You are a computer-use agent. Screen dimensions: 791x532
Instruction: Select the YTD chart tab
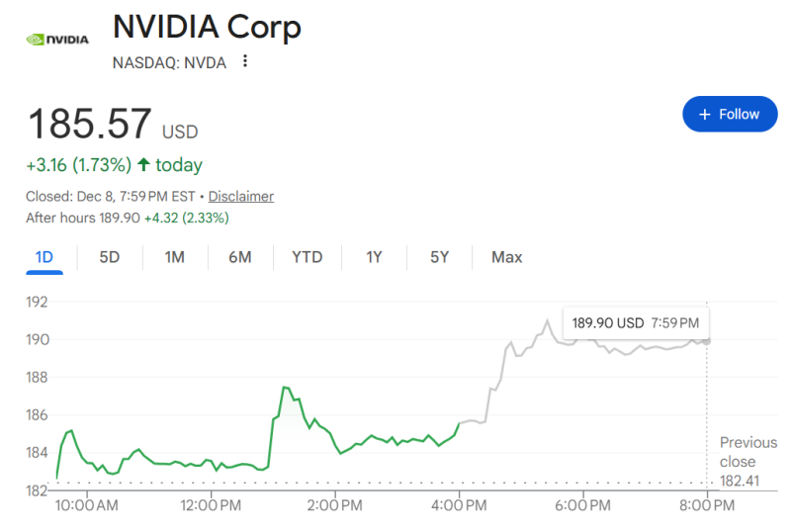[x=308, y=257]
